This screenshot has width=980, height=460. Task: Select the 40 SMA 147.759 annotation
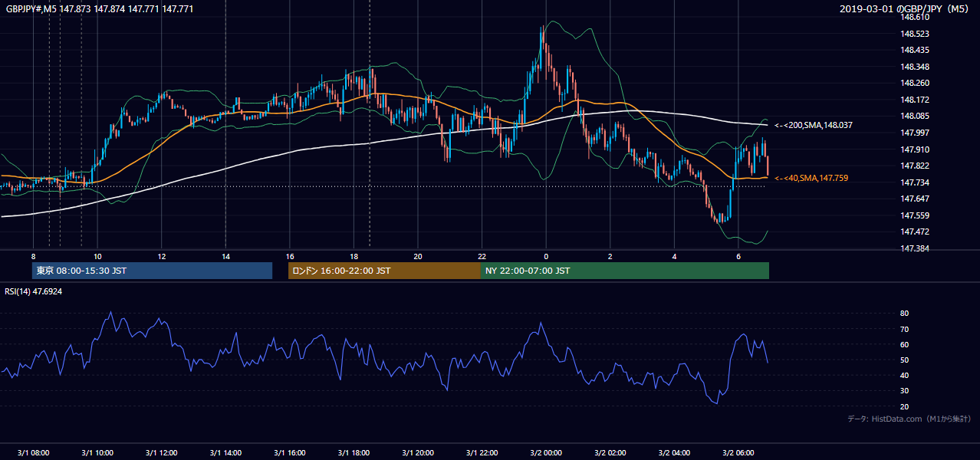click(811, 178)
